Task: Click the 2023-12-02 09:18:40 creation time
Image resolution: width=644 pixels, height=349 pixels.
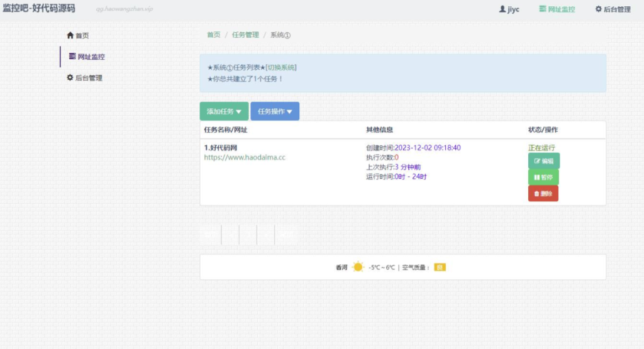Action: (x=428, y=148)
